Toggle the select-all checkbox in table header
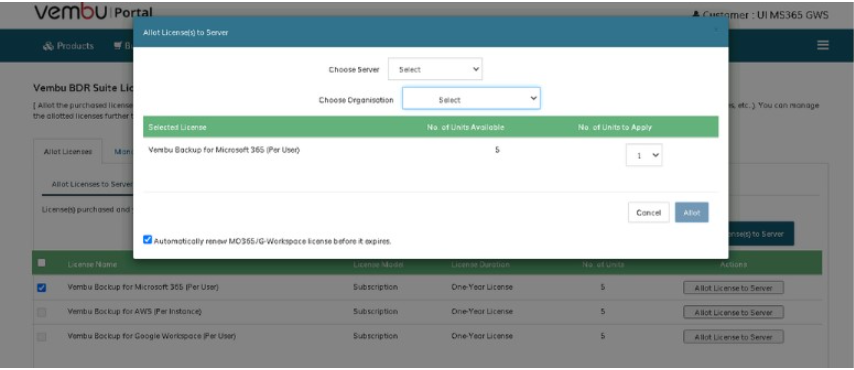The width and height of the screenshot is (854, 370). click(41, 263)
